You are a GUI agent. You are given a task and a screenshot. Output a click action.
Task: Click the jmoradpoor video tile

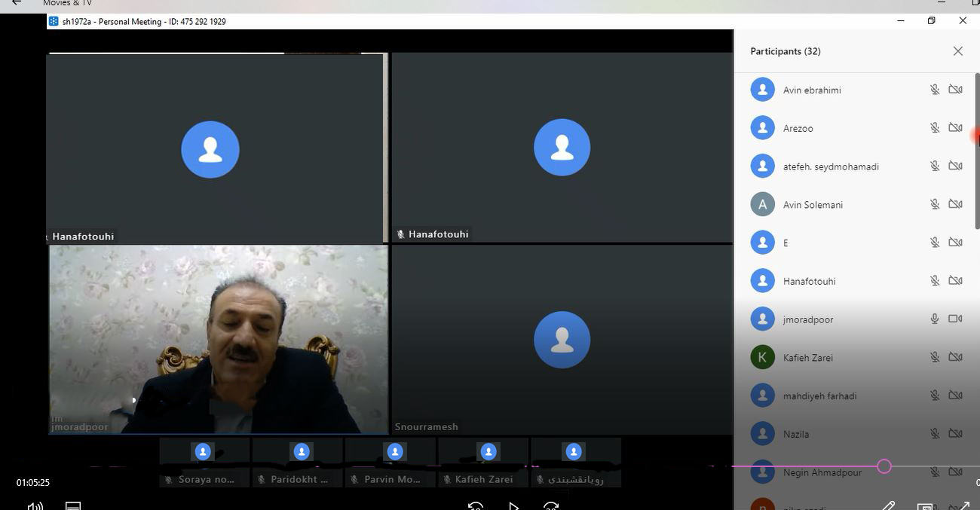218,339
